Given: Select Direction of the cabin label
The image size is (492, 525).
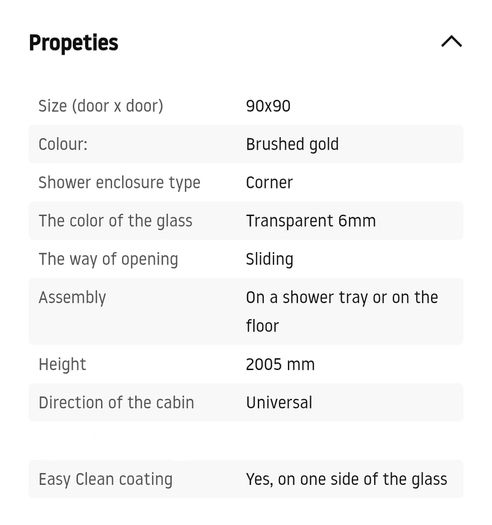Looking at the screenshot, I should point(116,402).
